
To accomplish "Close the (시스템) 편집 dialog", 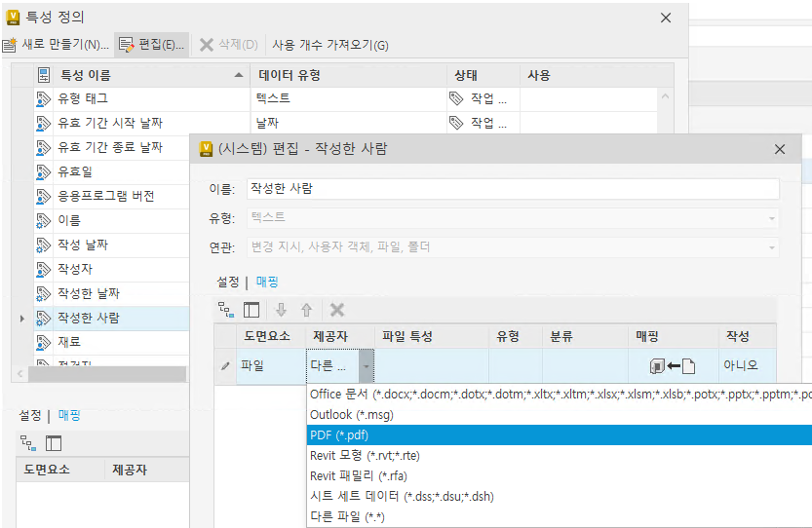I will [x=780, y=149].
